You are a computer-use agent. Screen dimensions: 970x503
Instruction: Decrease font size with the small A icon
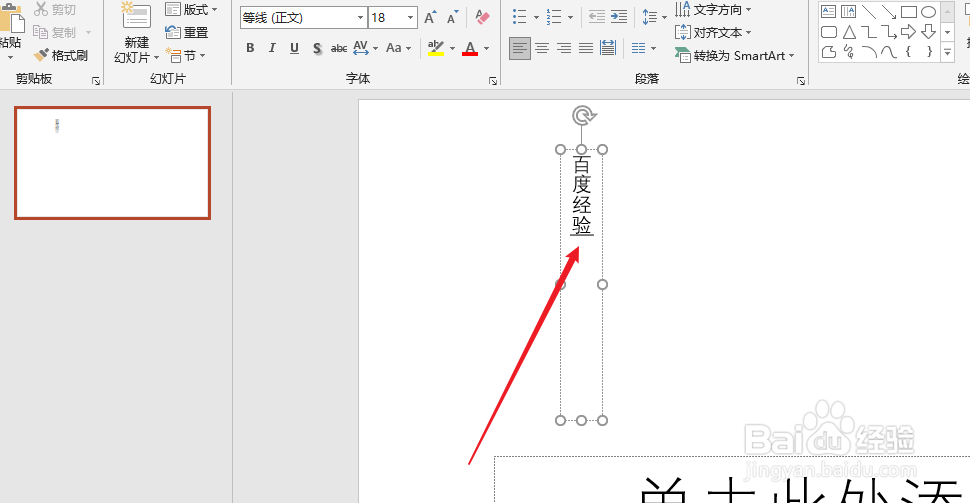click(453, 18)
